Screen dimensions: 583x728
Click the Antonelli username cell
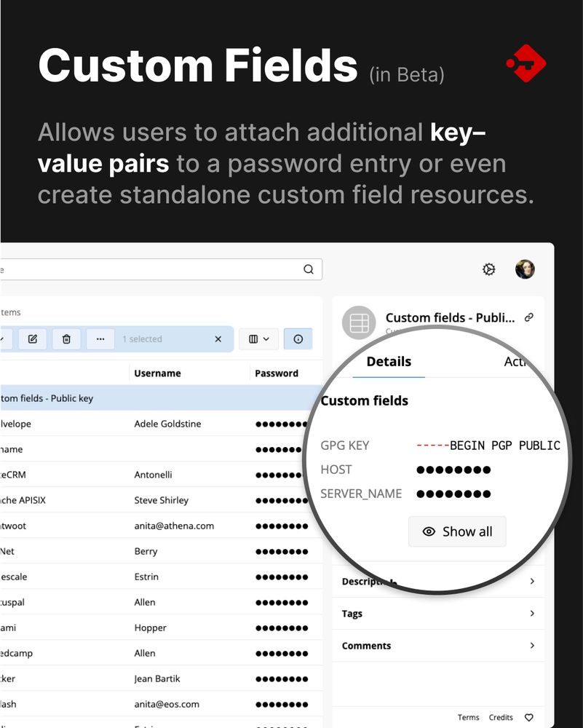click(x=153, y=475)
